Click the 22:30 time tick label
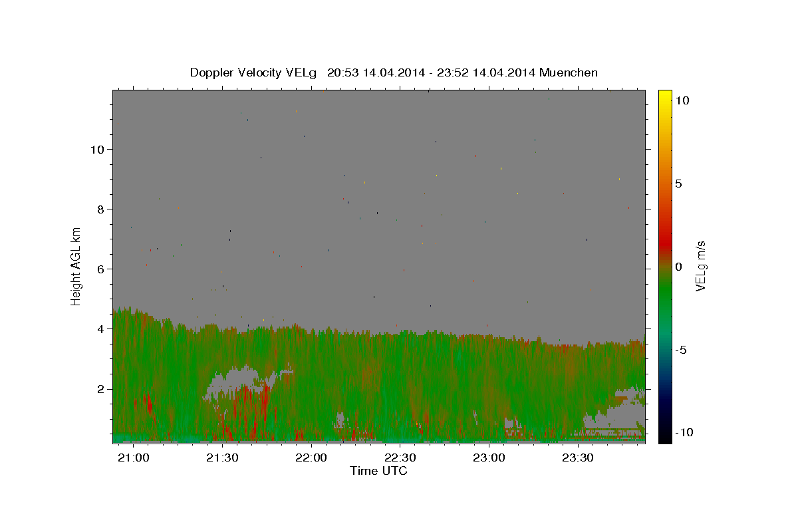This screenshot has height=532, width=798. click(400, 458)
